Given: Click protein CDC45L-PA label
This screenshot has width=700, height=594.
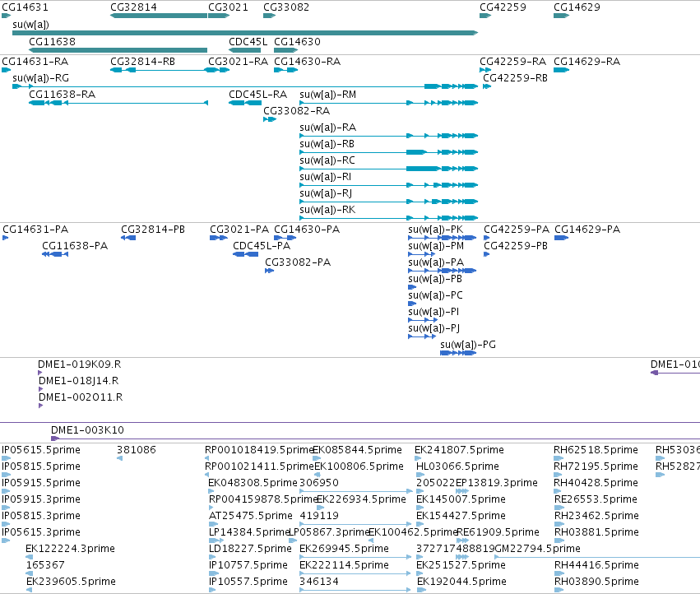Looking at the screenshot, I should point(262,246).
